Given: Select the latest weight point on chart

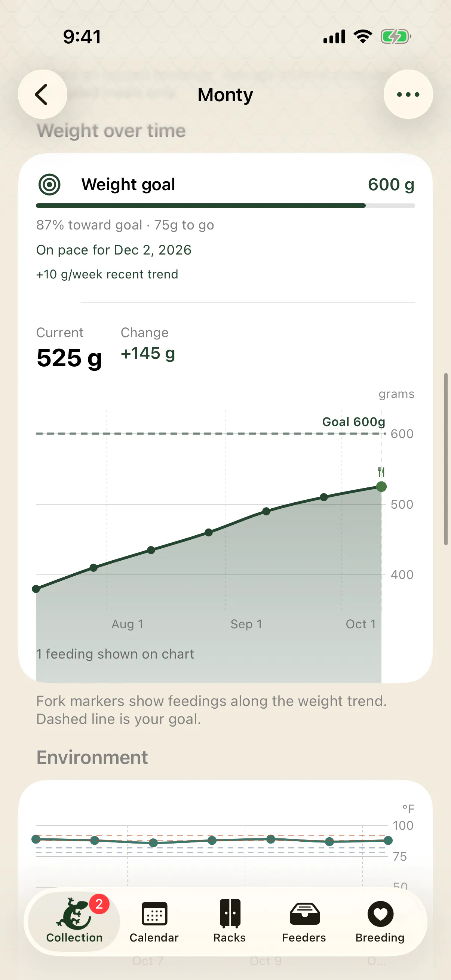Looking at the screenshot, I should click(381, 486).
